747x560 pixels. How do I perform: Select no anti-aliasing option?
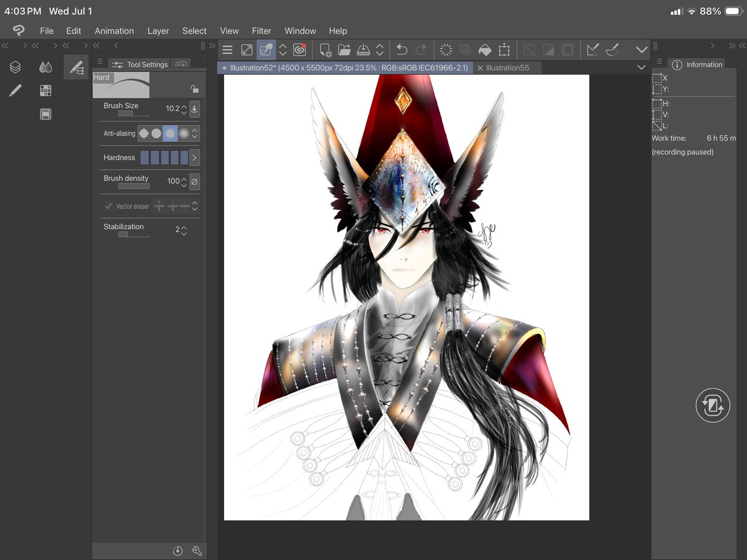[144, 133]
